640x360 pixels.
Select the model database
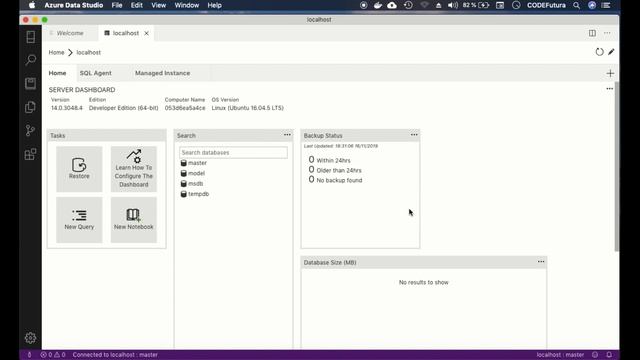point(193,173)
